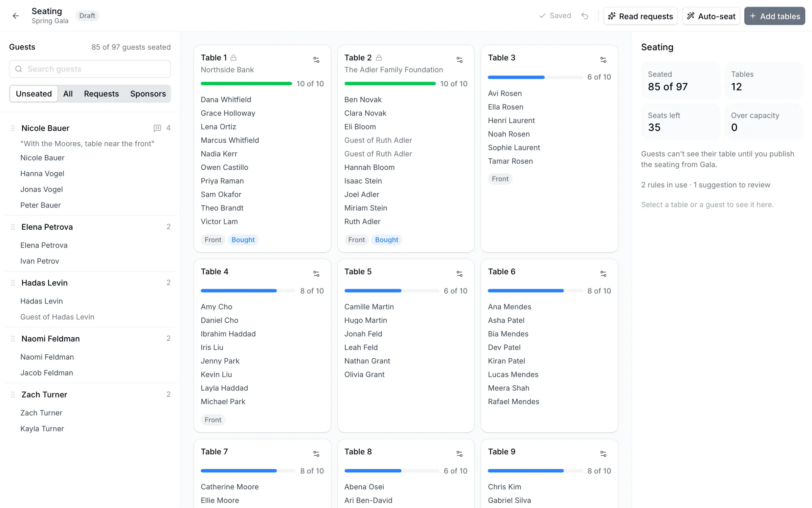The height and width of the screenshot is (508, 812).
Task: Switch to the Sponsors tab
Action: (x=148, y=94)
